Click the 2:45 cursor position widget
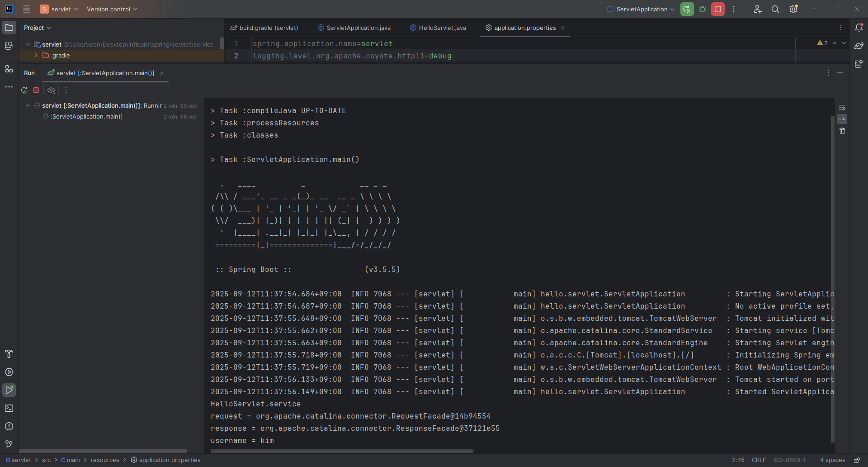This screenshot has width=868, height=467. point(738,460)
